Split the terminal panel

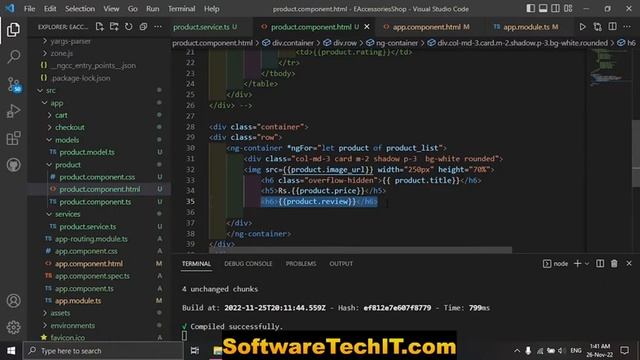pos(600,264)
